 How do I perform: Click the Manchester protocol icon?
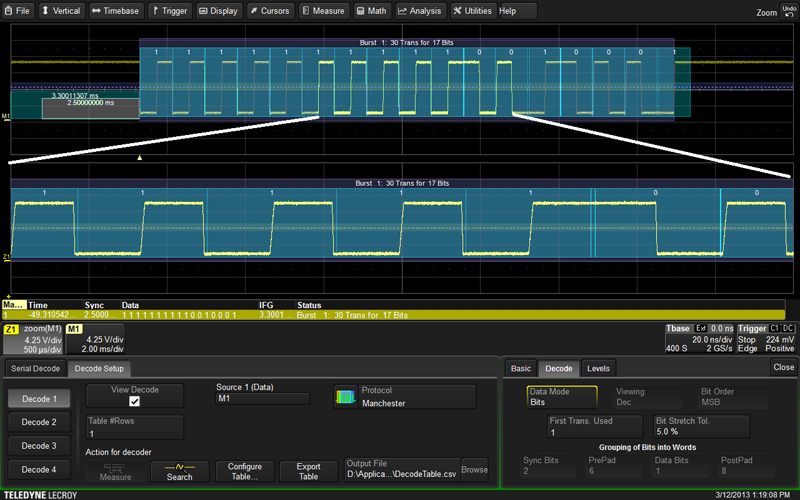345,397
